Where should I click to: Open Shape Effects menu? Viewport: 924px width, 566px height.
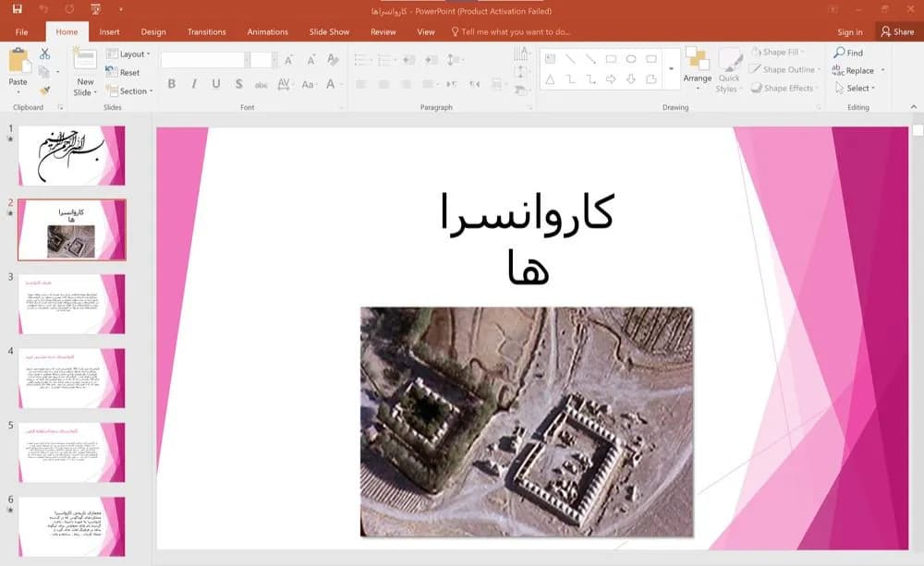point(784,89)
